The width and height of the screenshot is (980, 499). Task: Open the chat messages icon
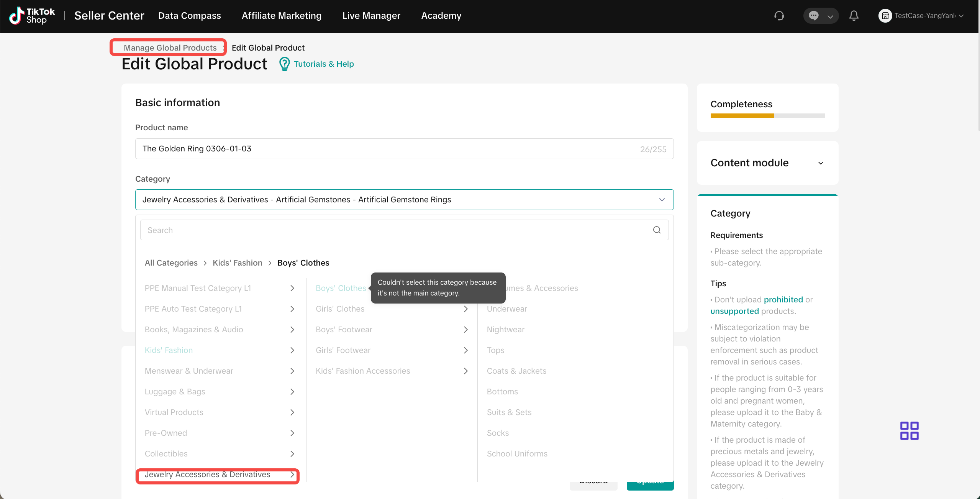click(813, 16)
